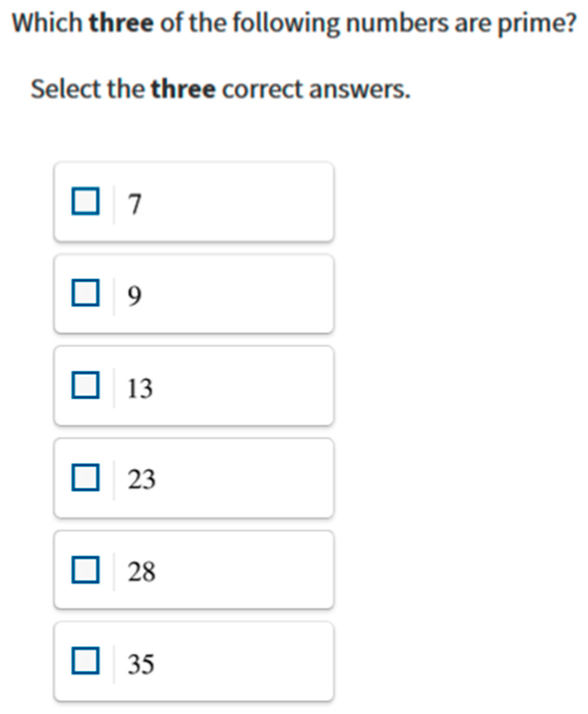Click the 'Select the three correct answers' instruction
This screenshot has width=588, height=714.
221,89
